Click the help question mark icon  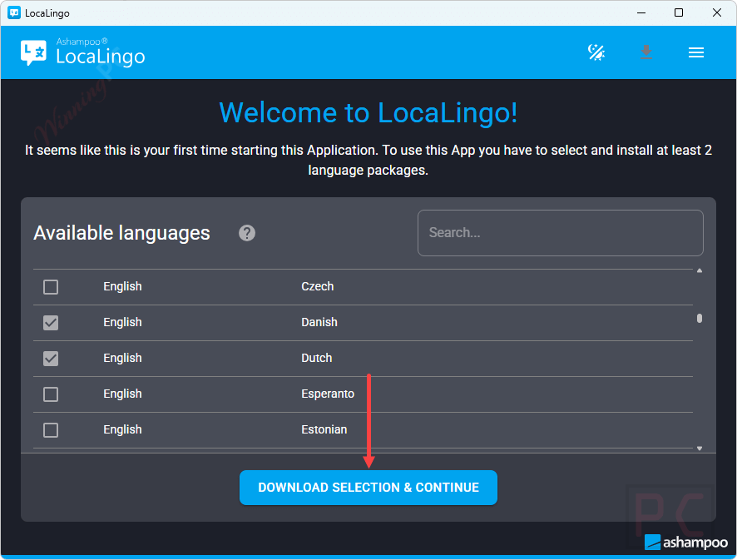(x=247, y=233)
